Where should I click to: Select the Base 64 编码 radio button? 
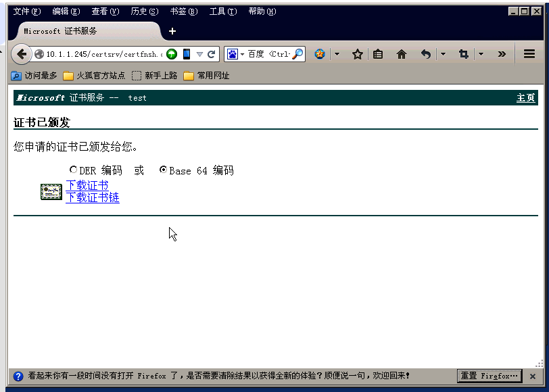[x=163, y=170]
